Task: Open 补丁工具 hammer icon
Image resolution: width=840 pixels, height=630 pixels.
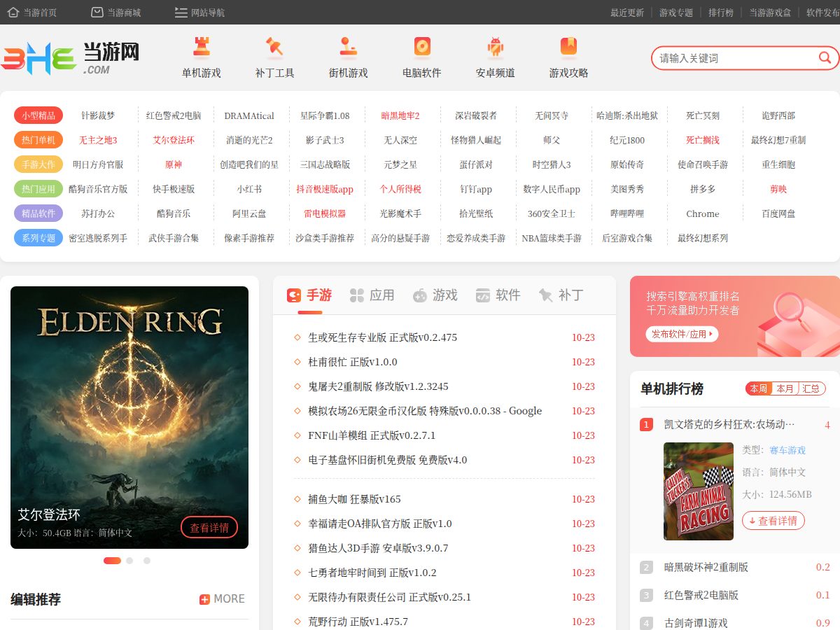Action: (275, 47)
